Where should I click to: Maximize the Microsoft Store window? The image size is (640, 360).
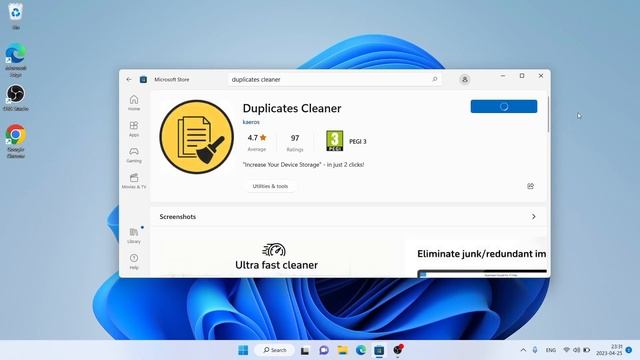point(522,76)
